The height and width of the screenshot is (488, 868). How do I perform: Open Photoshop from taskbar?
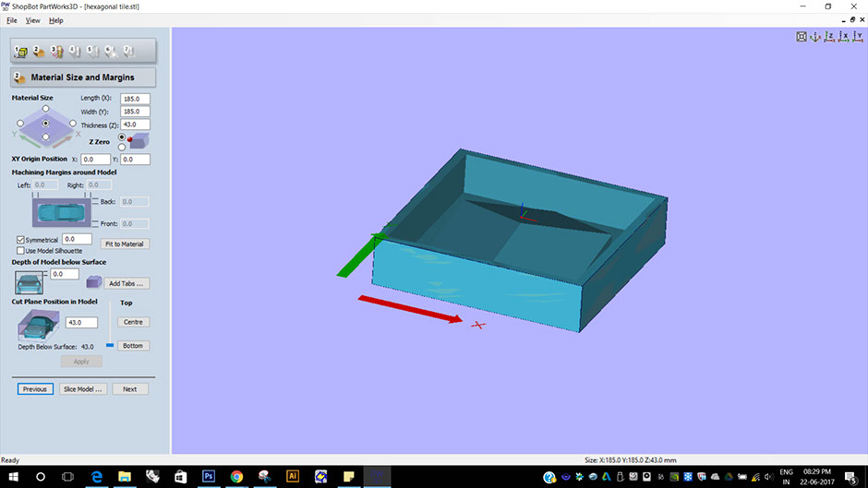click(x=209, y=476)
